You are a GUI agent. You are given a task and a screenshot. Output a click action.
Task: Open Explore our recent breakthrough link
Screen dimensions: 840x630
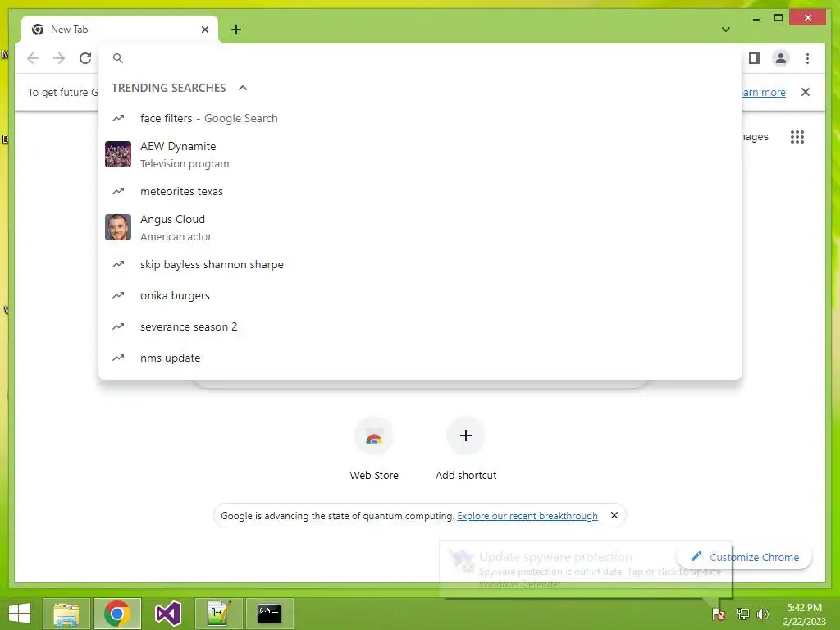tap(527, 516)
